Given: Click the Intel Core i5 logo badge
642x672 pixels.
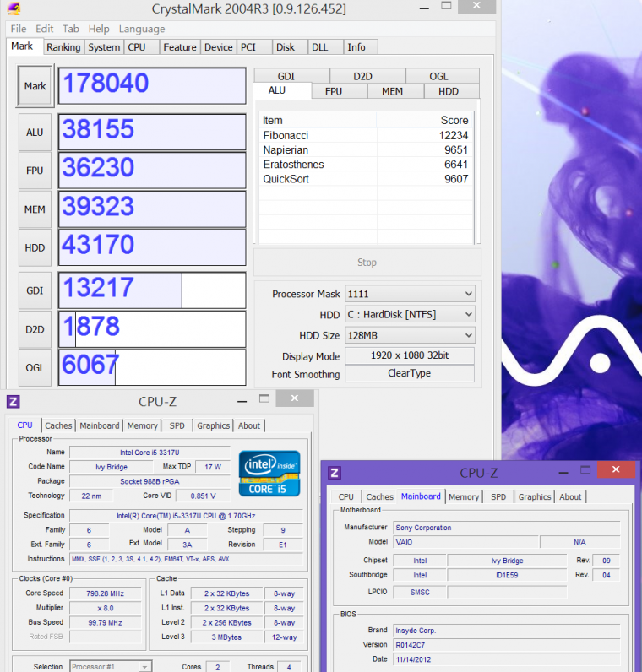Looking at the screenshot, I should point(269,474).
